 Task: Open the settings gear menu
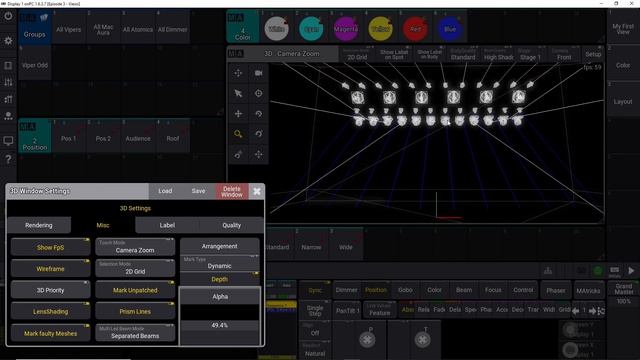(8, 41)
